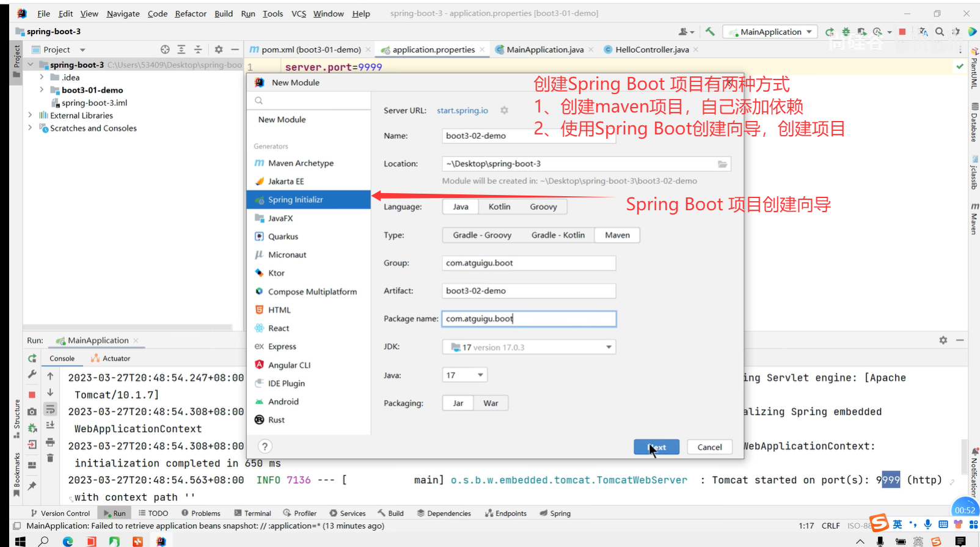Expand .idea folder

point(42,78)
